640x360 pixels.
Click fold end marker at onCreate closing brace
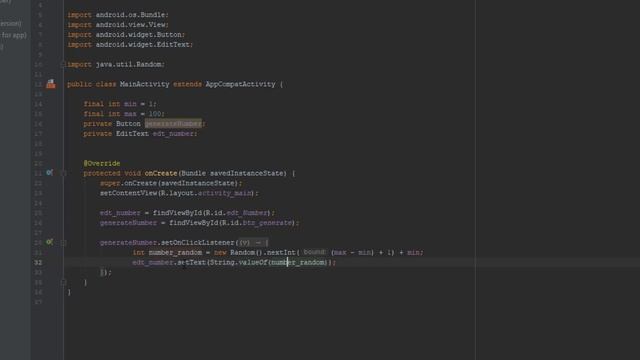coord(63,282)
